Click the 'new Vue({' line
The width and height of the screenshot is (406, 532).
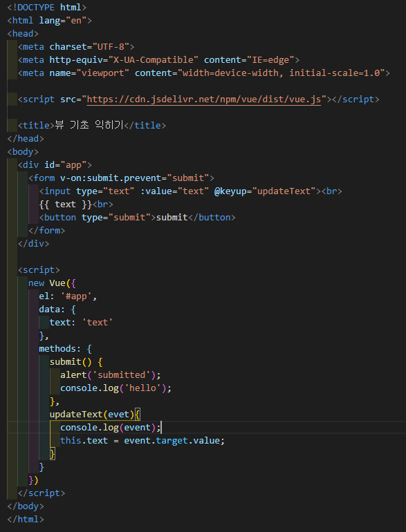[52, 283]
